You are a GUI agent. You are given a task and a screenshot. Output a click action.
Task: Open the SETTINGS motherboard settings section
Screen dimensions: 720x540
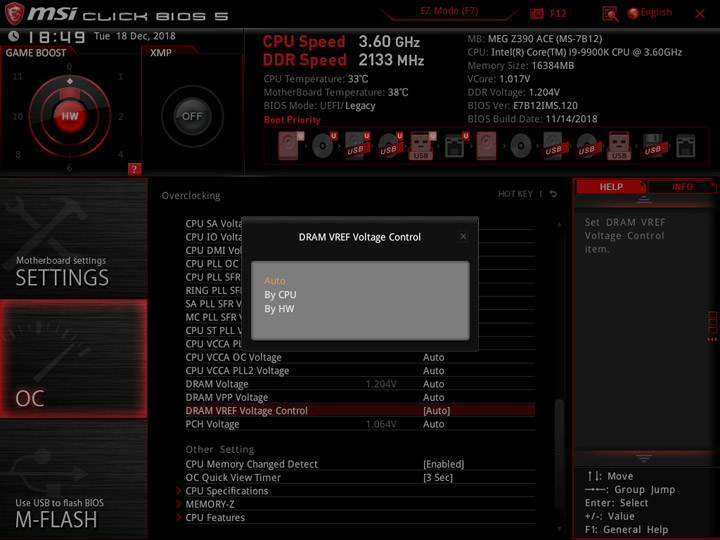tap(73, 238)
